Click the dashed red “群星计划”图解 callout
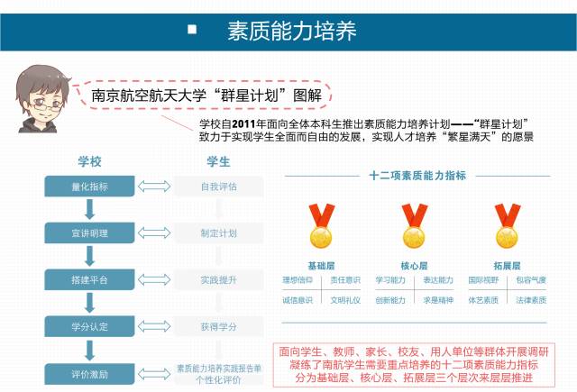The image size is (577, 392). tap(206, 95)
